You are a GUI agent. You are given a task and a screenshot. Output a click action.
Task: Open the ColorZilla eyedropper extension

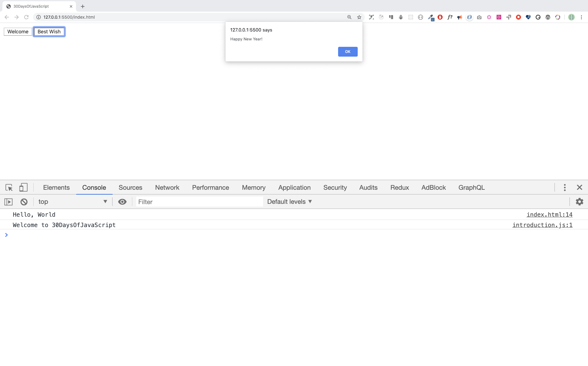431,17
